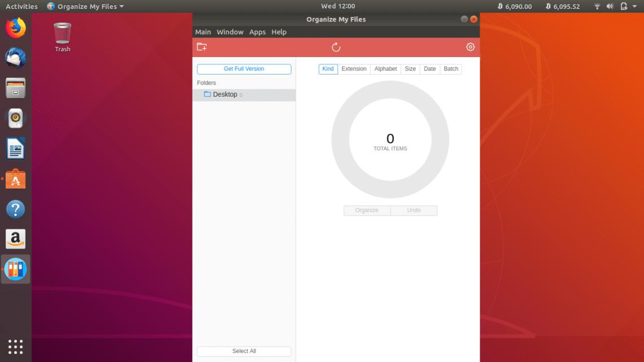Viewport: 644px width, 362px height.
Task: Click the Organize My Files dock icon
Action: pyautogui.click(x=15, y=269)
